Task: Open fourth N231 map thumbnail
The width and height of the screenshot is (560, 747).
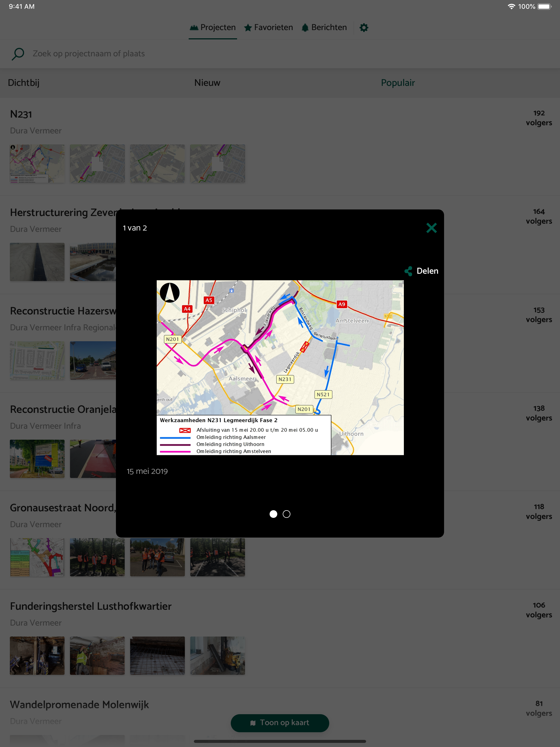Action: coord(217,164)
